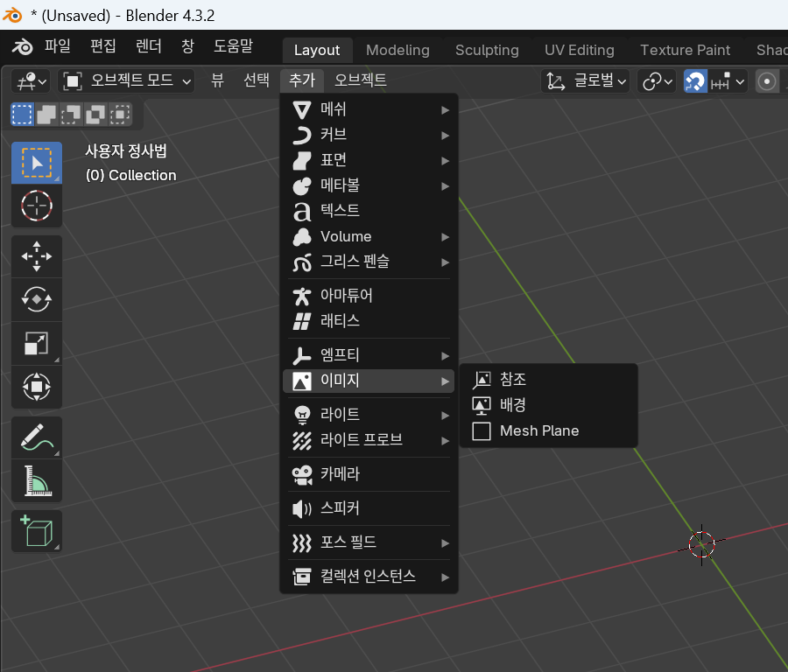This screenshot has height=672, width=788.
Task: Select the Select Box tool
Action: coord(37,163)
